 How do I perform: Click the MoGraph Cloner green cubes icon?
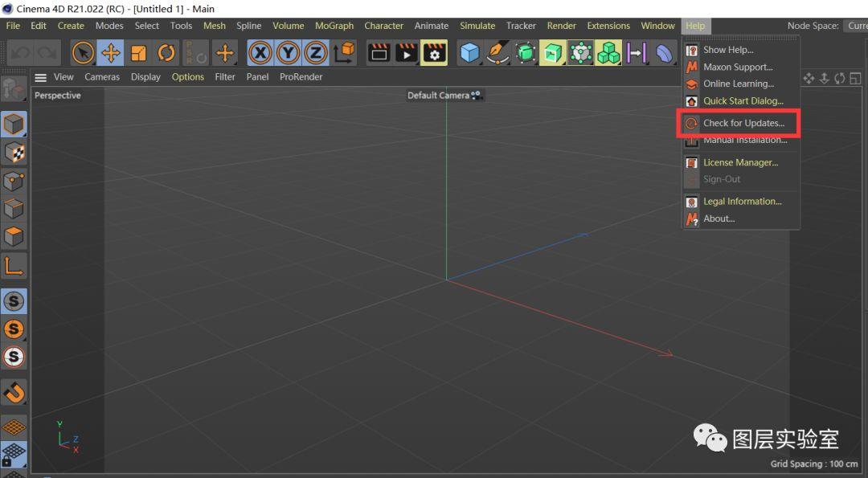tap(608, 54)
